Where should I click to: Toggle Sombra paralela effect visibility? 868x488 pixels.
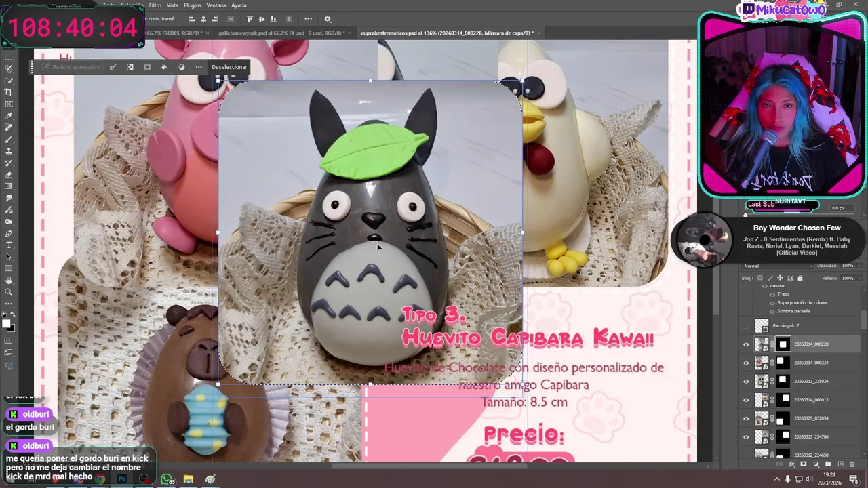(772, 311)
